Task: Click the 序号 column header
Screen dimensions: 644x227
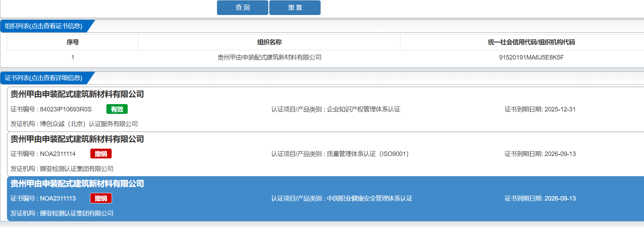Action: point(73,42)
